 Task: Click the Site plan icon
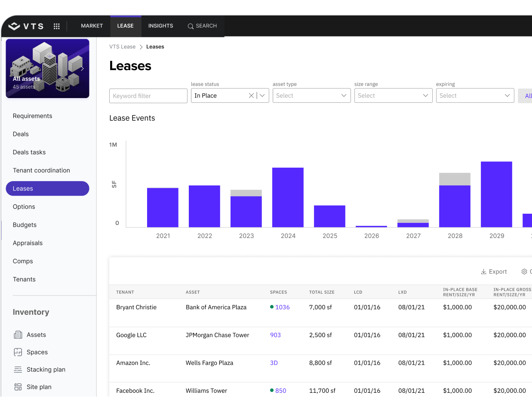tap(18, 387)
